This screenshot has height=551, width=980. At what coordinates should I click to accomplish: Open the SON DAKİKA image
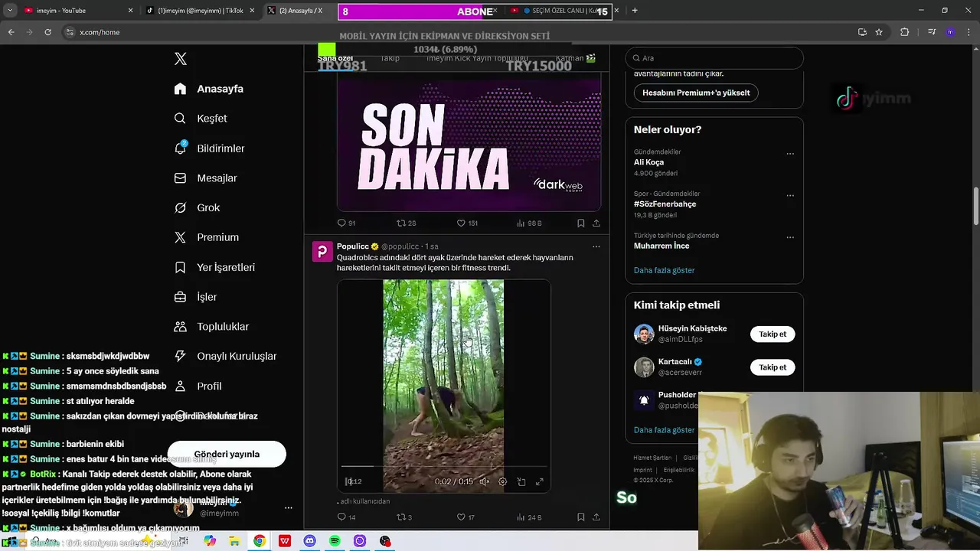469,142
